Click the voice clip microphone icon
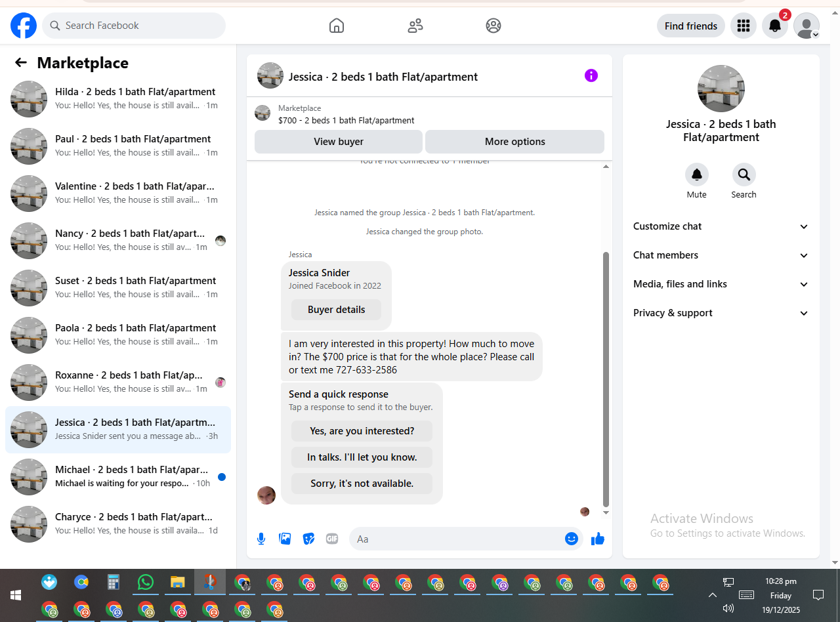This screenshot has width=840, height=622. tap(261, 539)
